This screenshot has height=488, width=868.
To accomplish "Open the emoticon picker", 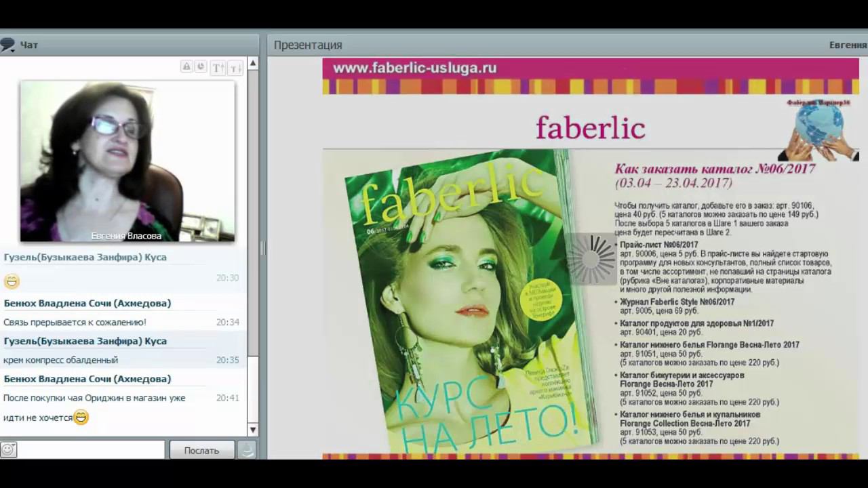I will click(x=8, y=449).
